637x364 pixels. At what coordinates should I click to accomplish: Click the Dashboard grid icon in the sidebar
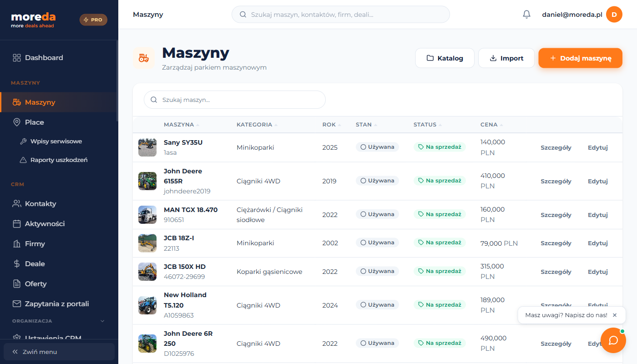[17, 58]
